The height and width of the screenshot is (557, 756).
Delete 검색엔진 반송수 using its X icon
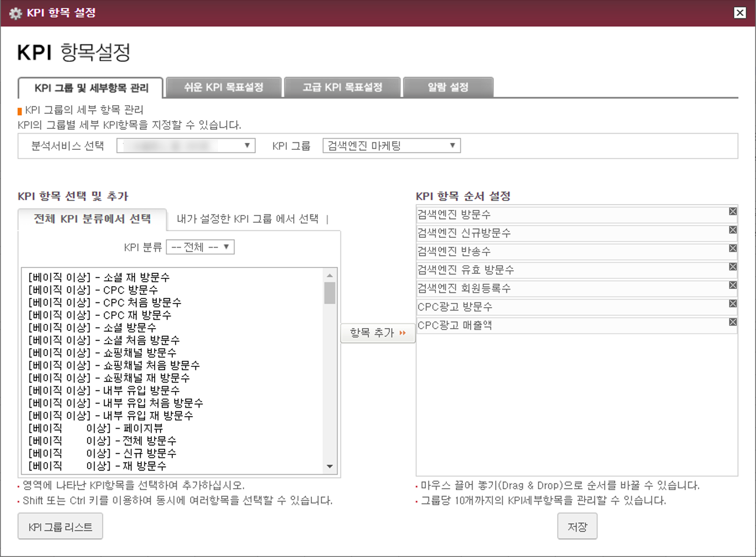[732, 248]
